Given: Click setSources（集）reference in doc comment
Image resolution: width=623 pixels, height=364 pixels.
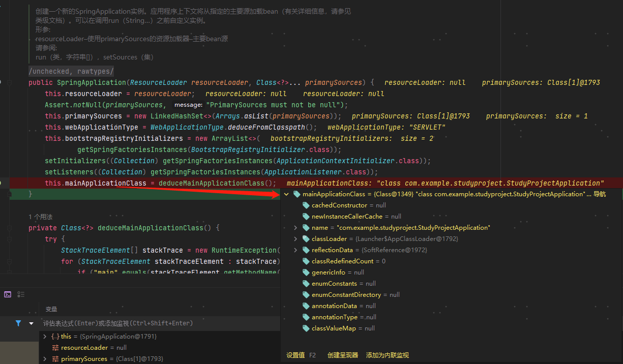Looking at the screenshot, I should (128, 57).
